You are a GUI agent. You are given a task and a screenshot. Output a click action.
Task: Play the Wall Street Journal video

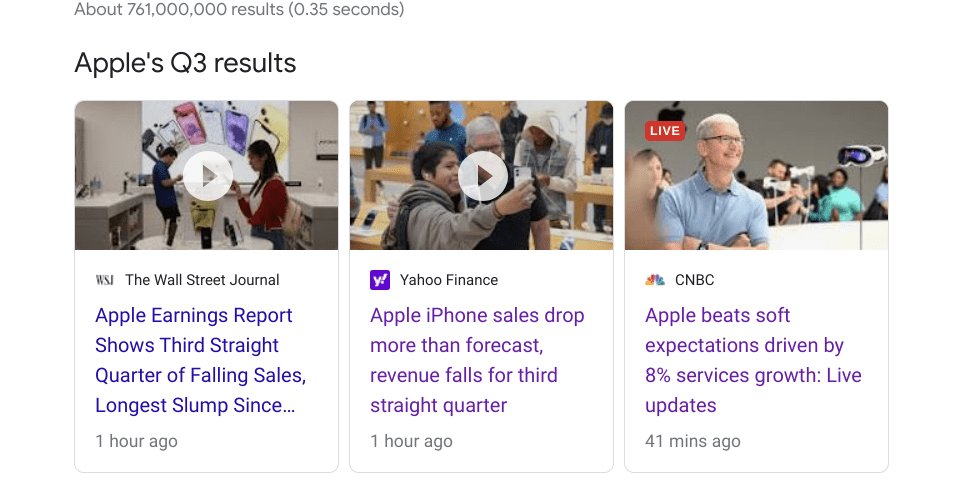[x=207, y=176]
